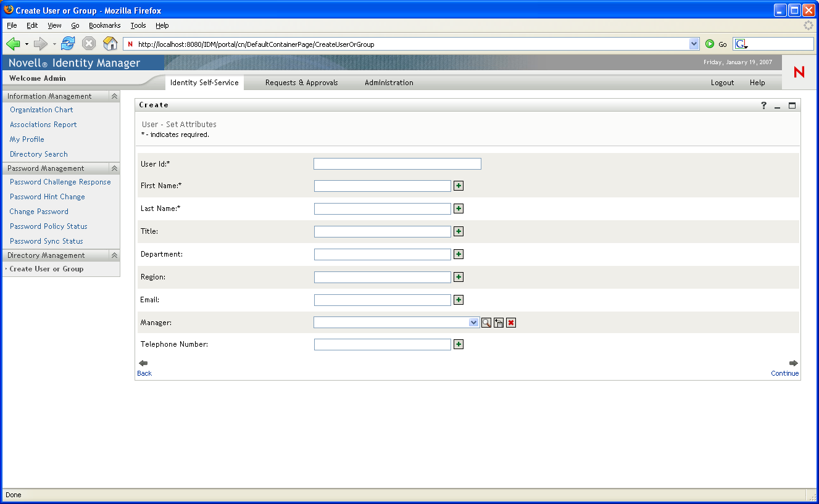Open the Organization Chart link

pyautogui.click(x=41, y=110)
